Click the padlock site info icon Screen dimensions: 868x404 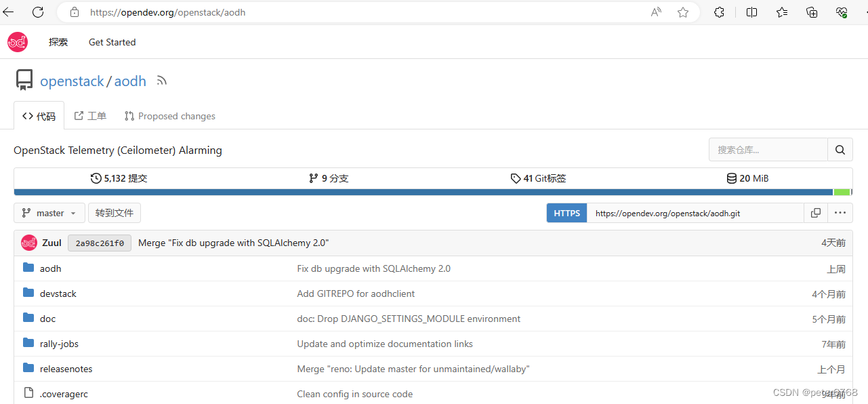pos(75,12)
